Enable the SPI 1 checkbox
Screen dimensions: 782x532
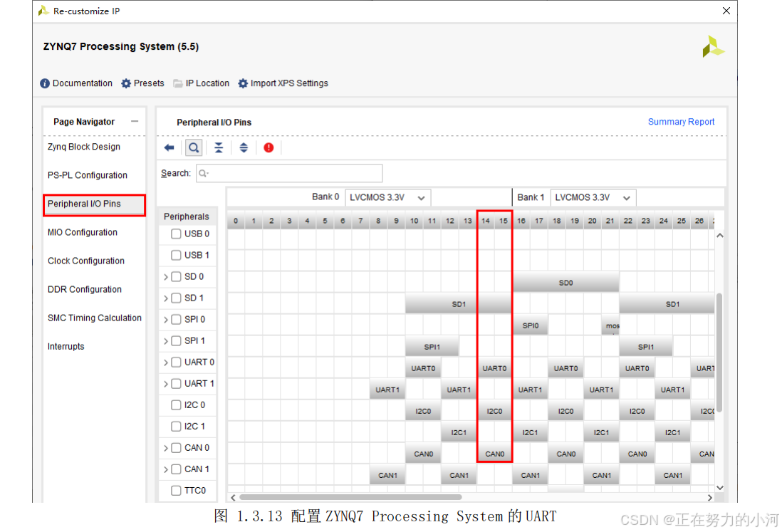click(x=175, y=340)
